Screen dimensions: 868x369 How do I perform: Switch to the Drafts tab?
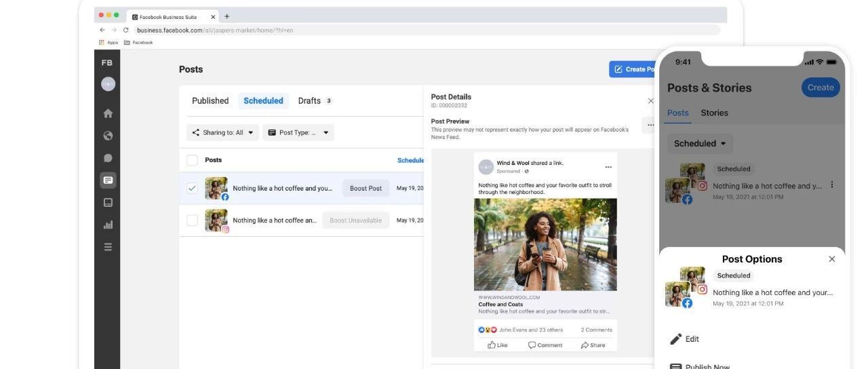pos(315,100)
